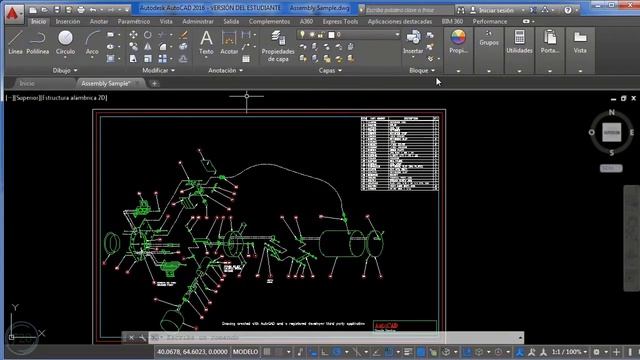This screenshot has height=360, width=640.
Task: Click the Open file icon in the quick access toolbar
Action: coord(45,10)
